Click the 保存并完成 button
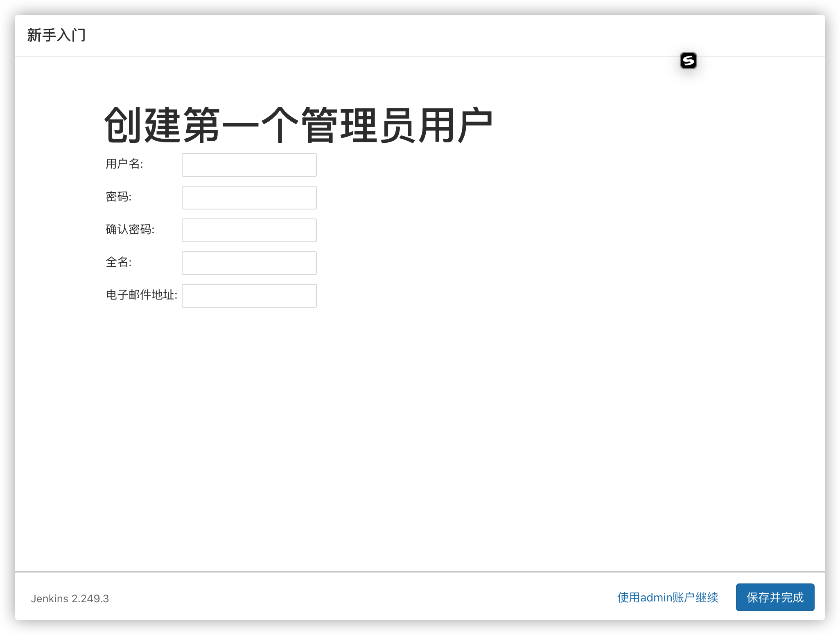Screen dimensions: 840x635 tap(775, 597)
